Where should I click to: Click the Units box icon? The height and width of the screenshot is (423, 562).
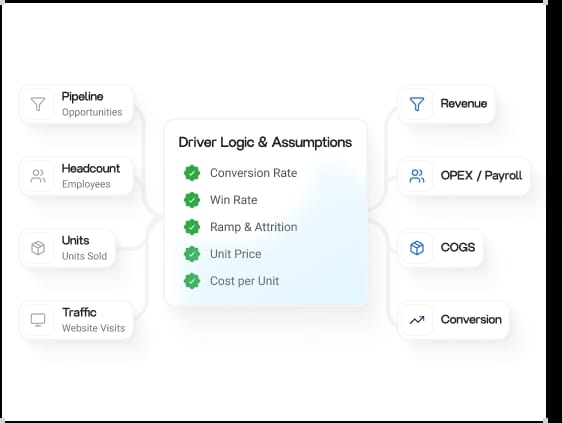(38, 248)
